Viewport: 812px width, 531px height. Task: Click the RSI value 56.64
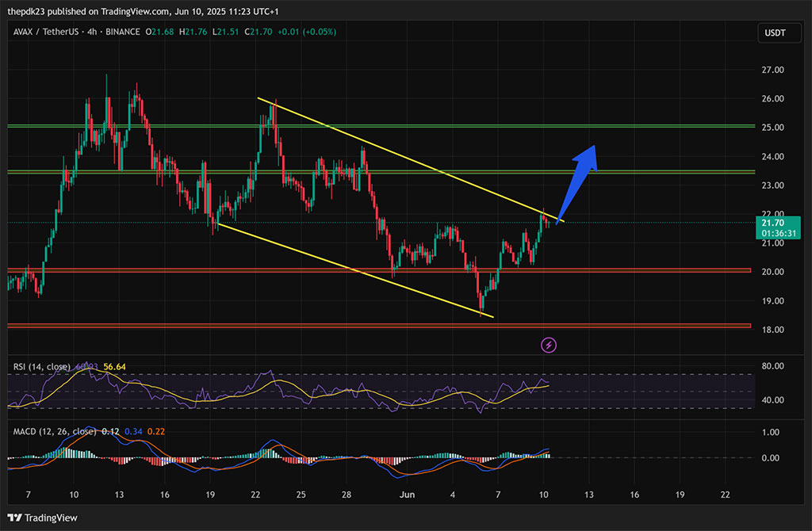114,367
